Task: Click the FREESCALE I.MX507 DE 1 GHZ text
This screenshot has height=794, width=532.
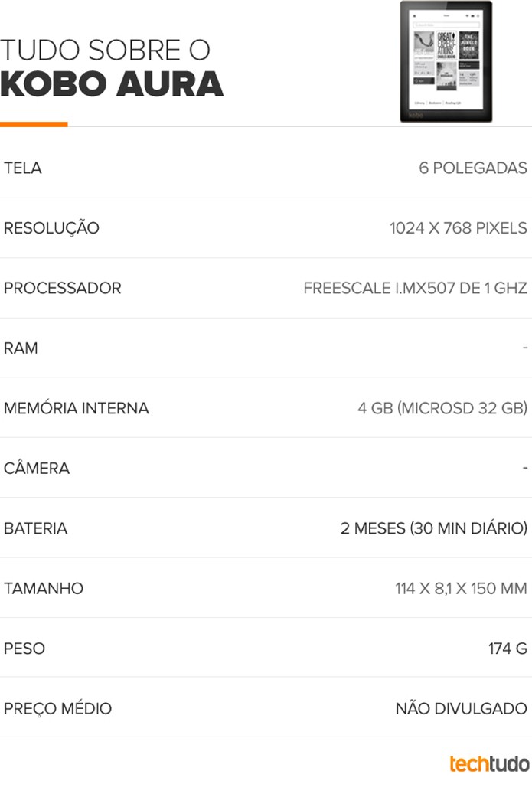Action: pos(415,288)
